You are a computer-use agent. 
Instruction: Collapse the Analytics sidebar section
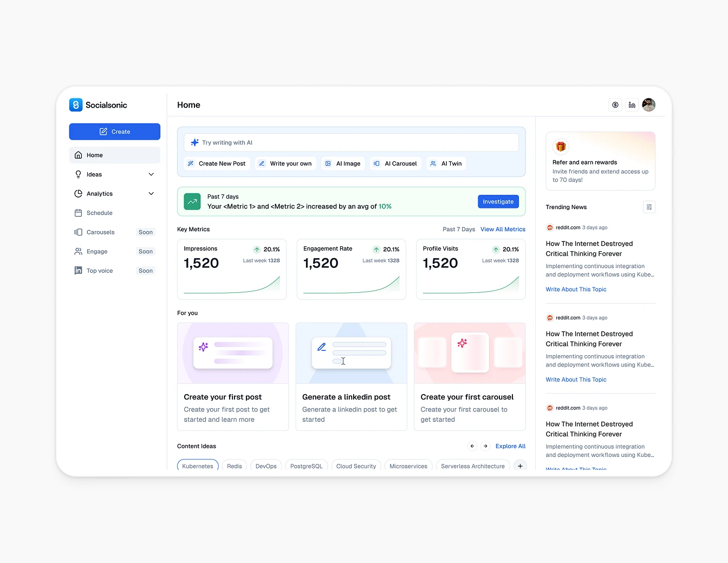click(151, 193)
